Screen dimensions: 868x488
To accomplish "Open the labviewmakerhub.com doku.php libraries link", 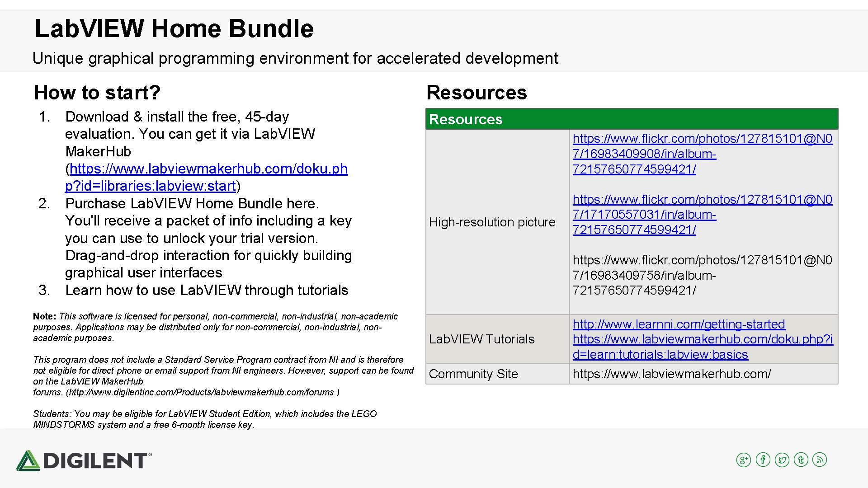I will [x=208, y=169].
